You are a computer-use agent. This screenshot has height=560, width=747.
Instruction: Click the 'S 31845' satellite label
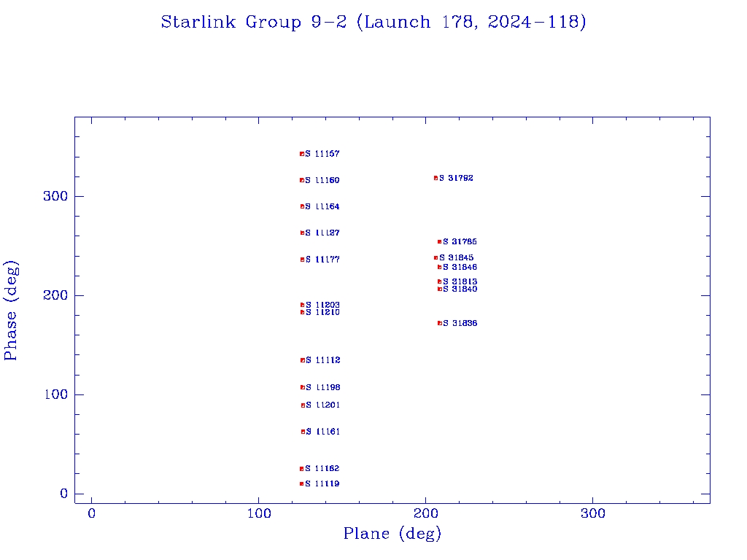[x=457, y=257]
